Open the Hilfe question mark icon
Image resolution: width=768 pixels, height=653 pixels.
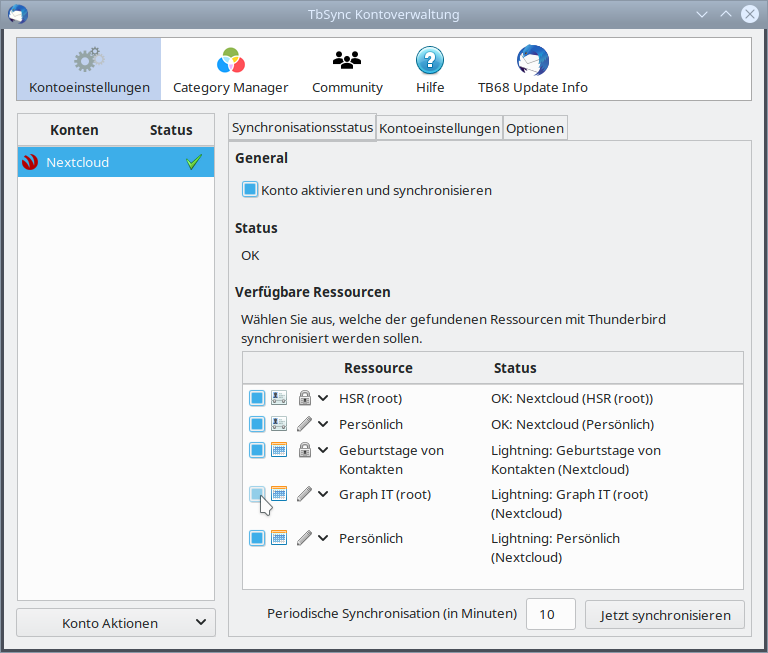coord(430,61)
